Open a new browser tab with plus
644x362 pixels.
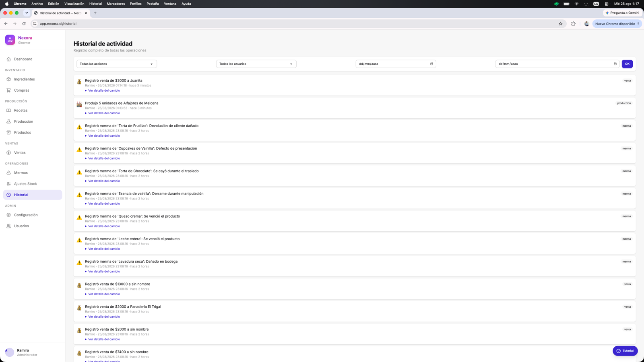(95, 13)
